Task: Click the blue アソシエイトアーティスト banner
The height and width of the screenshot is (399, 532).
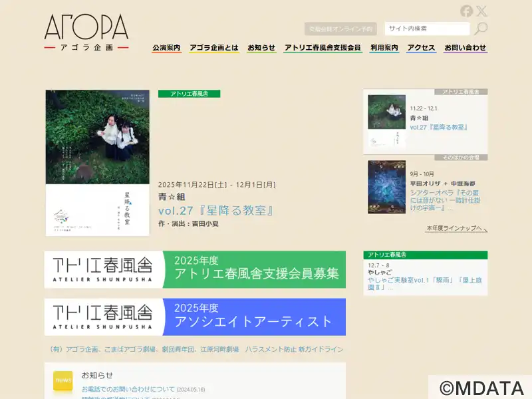Action: tap(195, 317)
